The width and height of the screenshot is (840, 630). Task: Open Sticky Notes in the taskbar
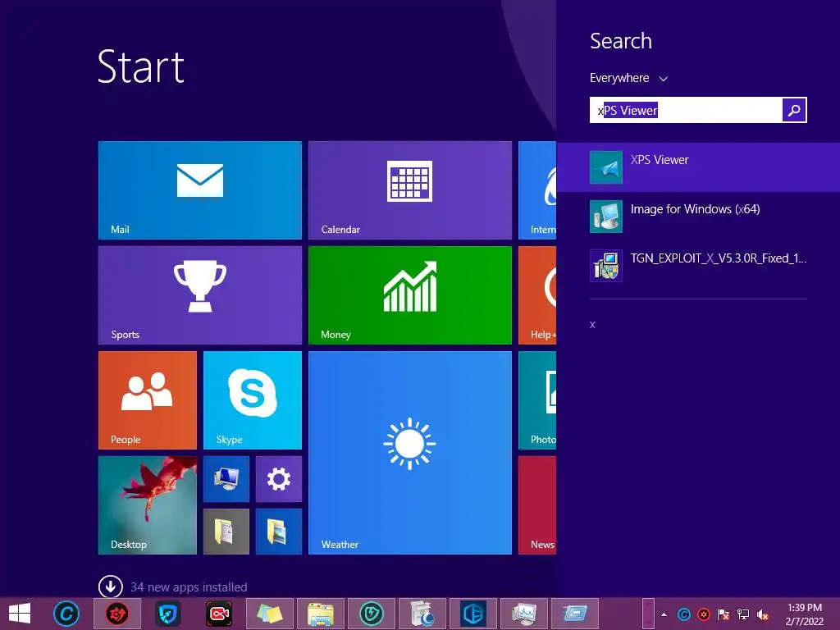tap(269, 614)
